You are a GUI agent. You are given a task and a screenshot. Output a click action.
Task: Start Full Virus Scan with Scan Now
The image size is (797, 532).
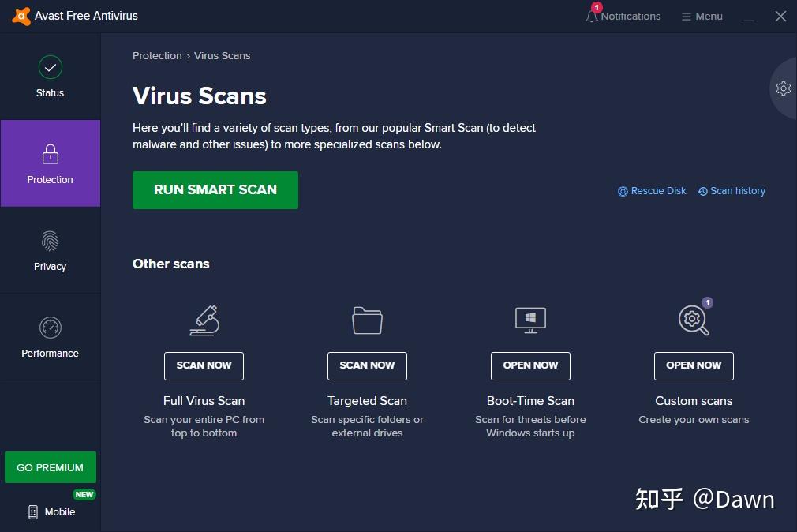pos(204,365)
